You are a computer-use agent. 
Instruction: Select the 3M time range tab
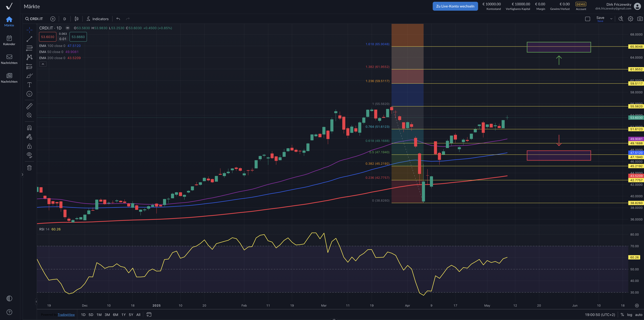pyautogui.click(x=107, y=315)
